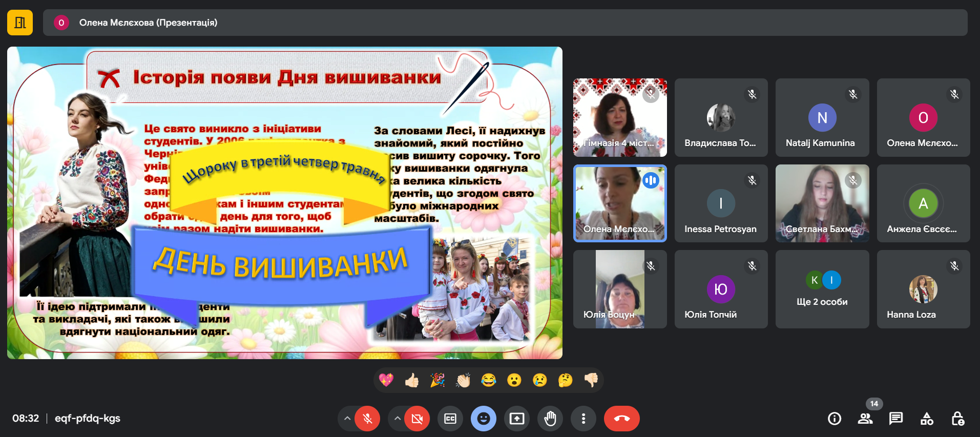The height and width of the screenshot is (437, 980).
Task: Click the red leave call button
Action: [621, 419]
